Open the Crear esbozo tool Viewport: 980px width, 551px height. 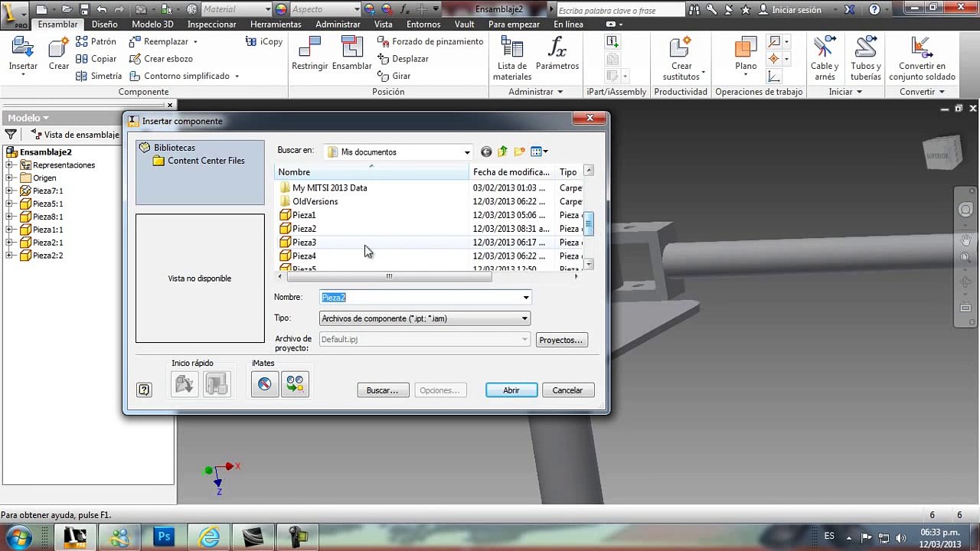click(161, 59)
